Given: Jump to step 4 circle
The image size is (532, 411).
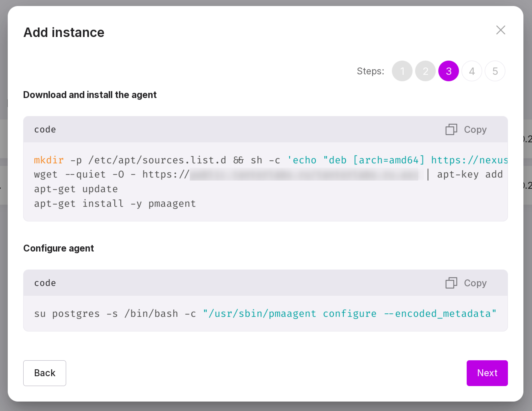Looking at the screenshot, I should (x=472, y=71).
